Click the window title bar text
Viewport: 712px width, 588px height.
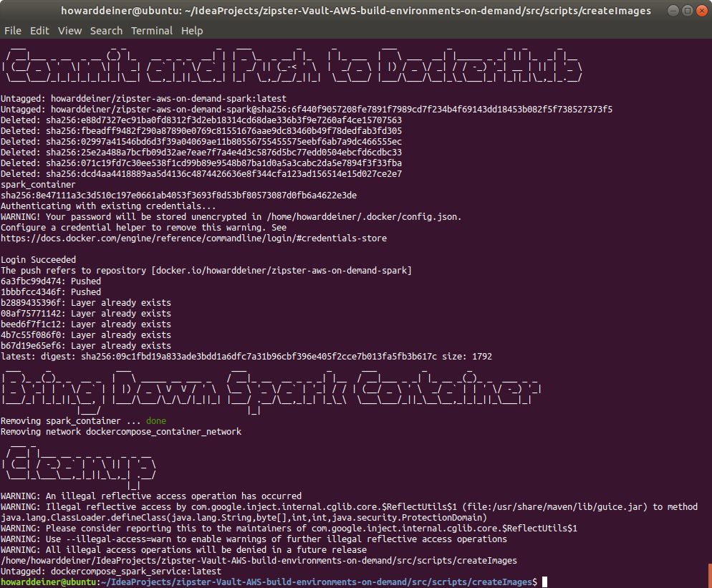355,11
